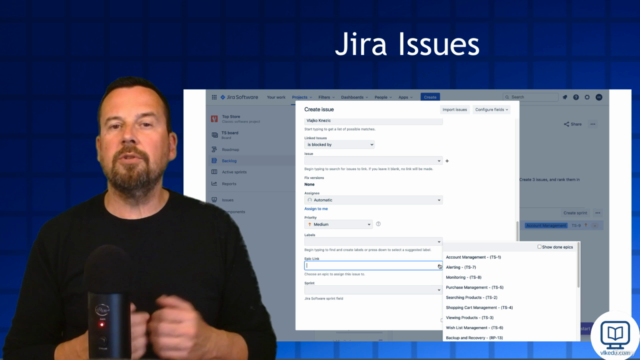Image resolution: width=640 pixels, height=360 pixels.
Task: Click the Assign to me link
Action: (x=316, y=209)
